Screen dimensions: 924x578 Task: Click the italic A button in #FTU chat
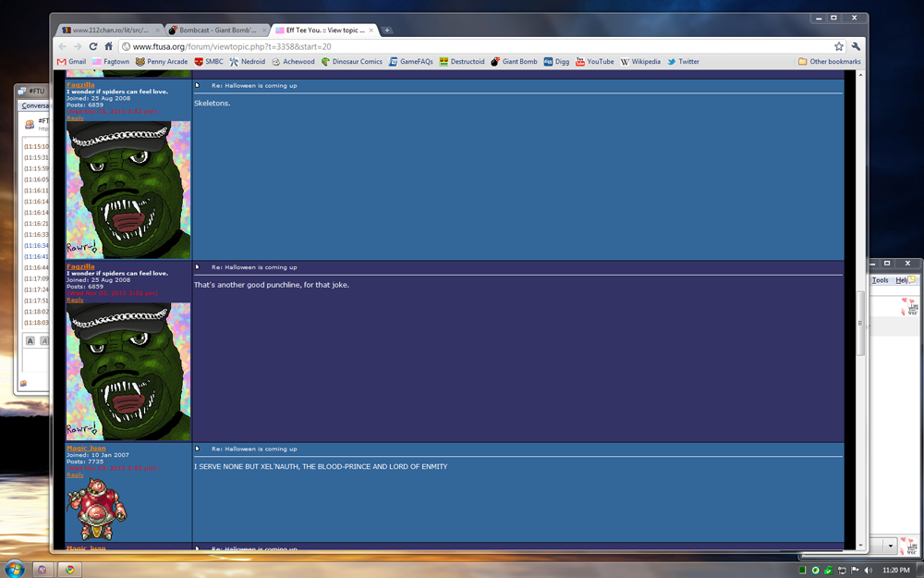pyautogui.click(x=44, y=341)
